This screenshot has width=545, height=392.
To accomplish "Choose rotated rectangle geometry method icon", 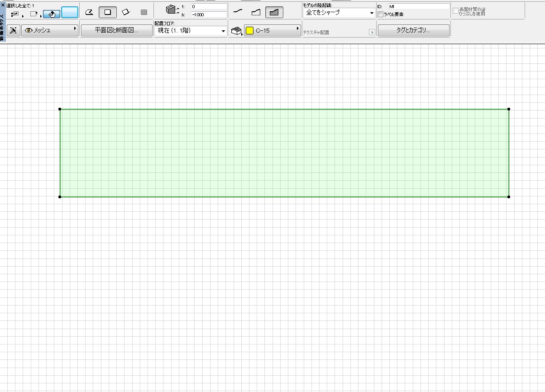I will tap(126, 12).
